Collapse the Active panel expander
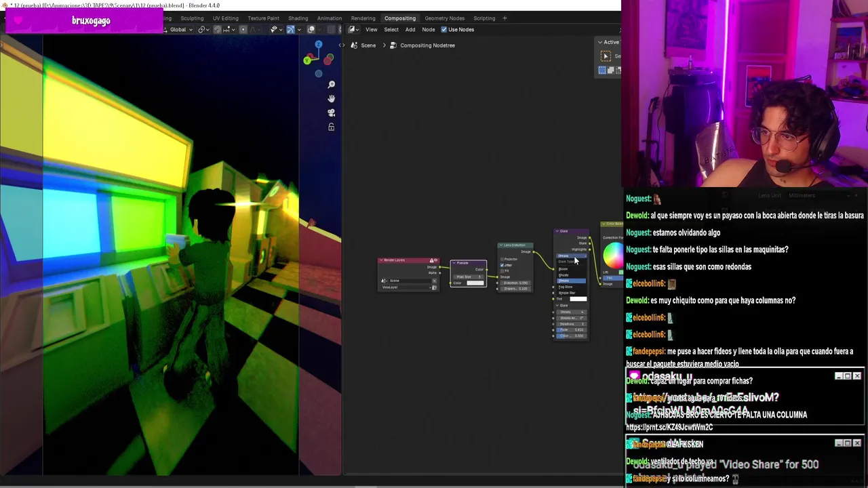 point(600,43)
